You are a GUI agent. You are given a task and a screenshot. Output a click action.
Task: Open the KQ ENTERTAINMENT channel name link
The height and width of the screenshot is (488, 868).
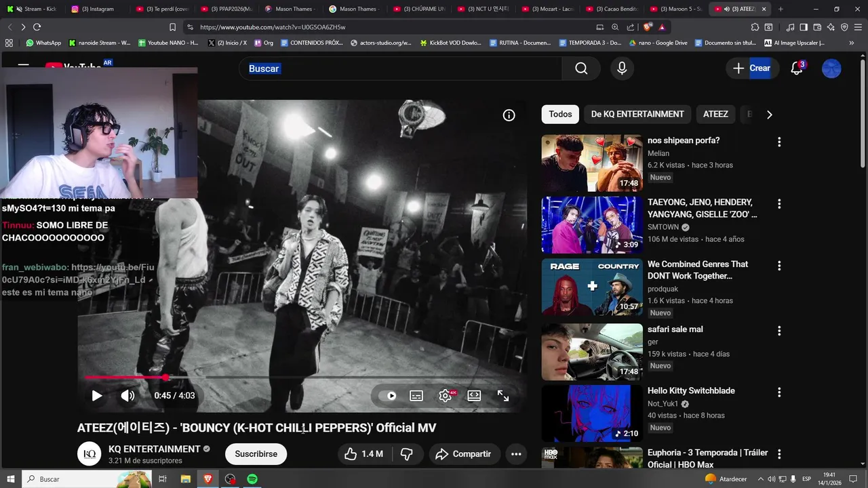[155, 449]
